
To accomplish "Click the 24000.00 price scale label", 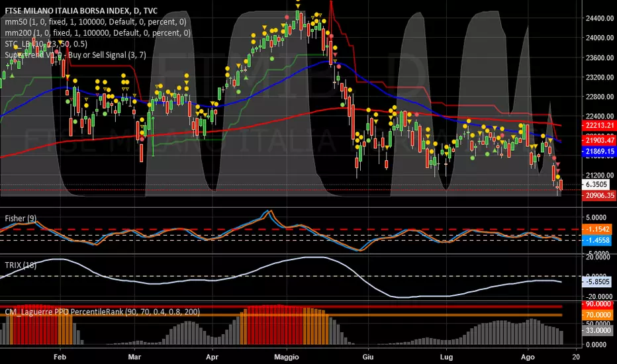I will [x=599, y=38].
